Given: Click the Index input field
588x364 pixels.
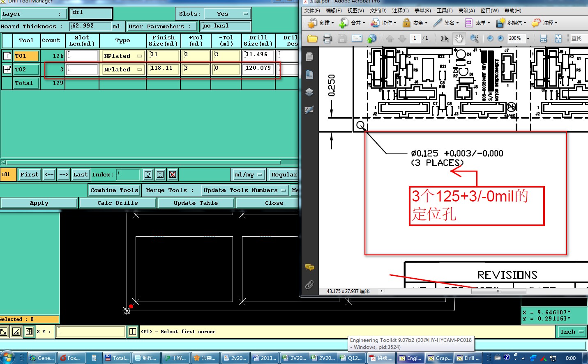Looking at the screenshot, I should point(128,174).
